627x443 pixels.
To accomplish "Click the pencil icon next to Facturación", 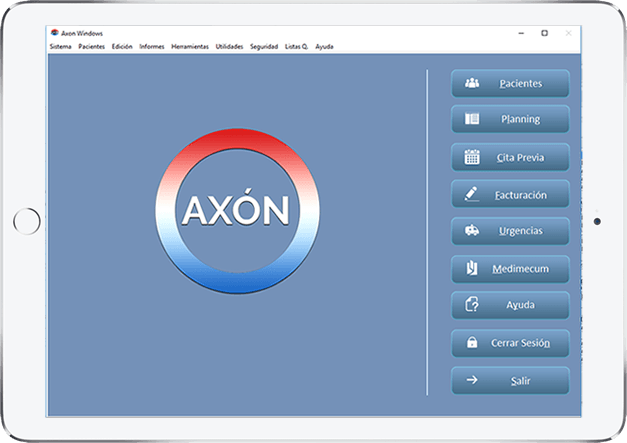I will coord(472,193).
